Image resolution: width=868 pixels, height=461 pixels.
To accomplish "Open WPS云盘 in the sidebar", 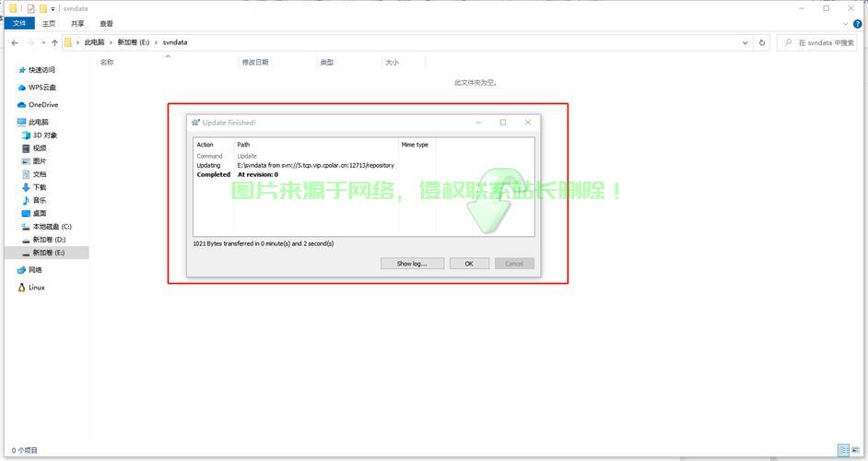I will tap(41, 88).
